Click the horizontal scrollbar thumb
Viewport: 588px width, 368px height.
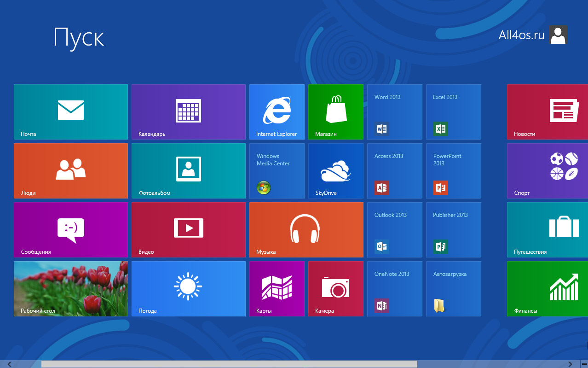(x=229, y=364)
